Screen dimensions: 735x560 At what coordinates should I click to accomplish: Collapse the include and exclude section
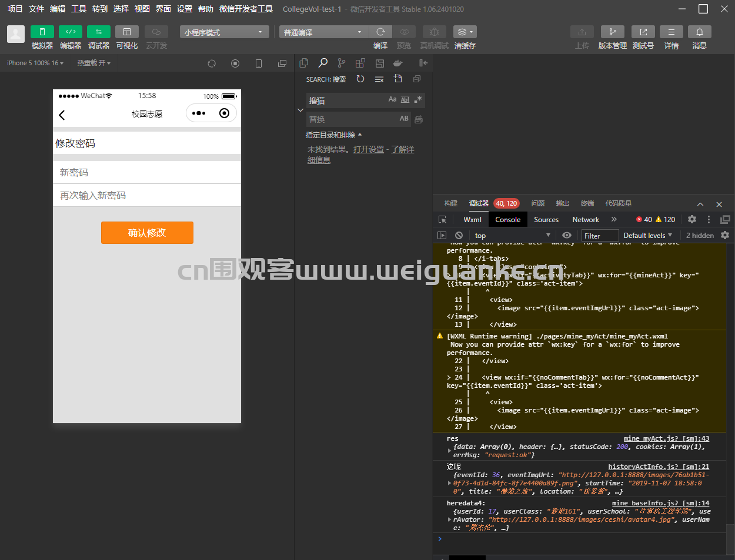click(x=333, y=135)
